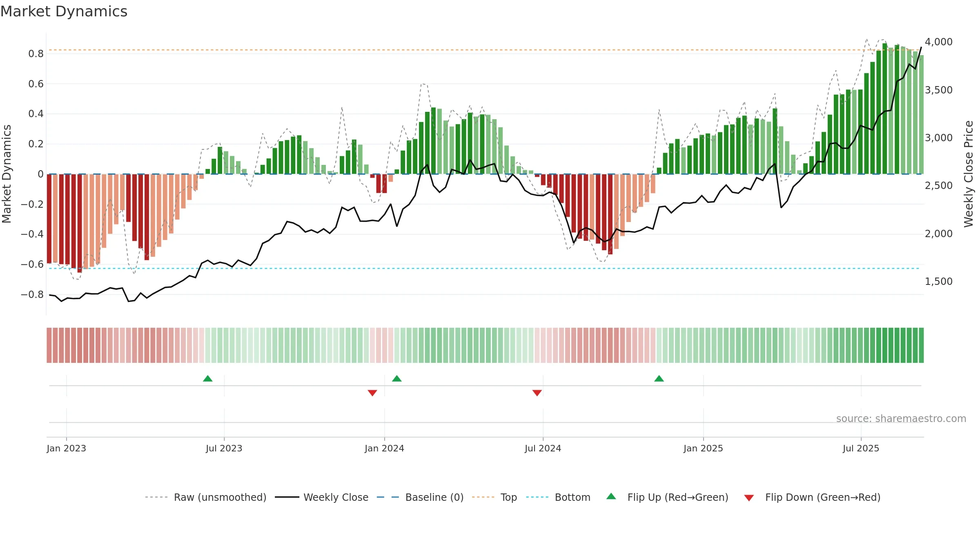Screen dimensions: 980x551
Task: Click the 3,500 price axis label
Action: click(939, 90)
